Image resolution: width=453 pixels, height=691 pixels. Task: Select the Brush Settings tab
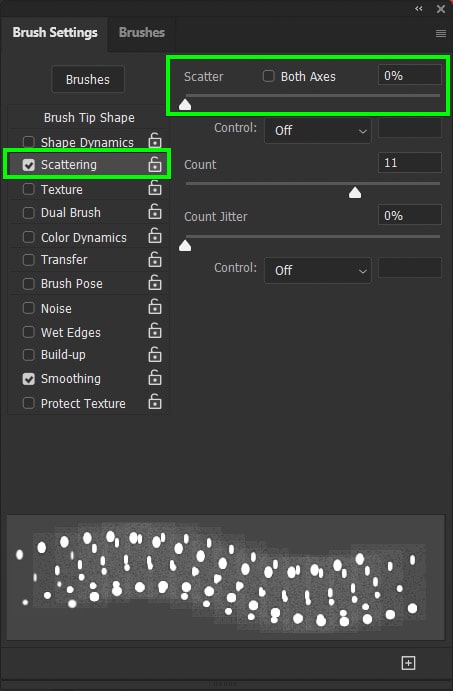click(x=55, y=33)
